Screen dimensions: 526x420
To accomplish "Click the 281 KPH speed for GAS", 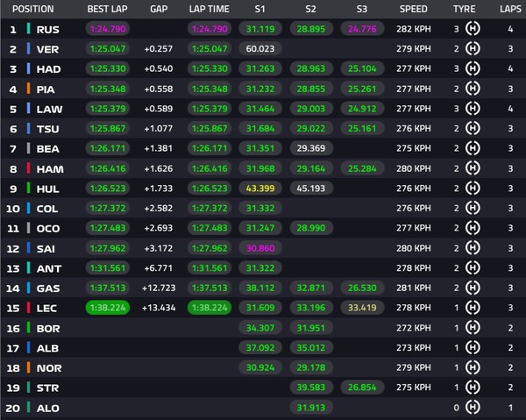I will pyautogui.click(x=414, y=288).
